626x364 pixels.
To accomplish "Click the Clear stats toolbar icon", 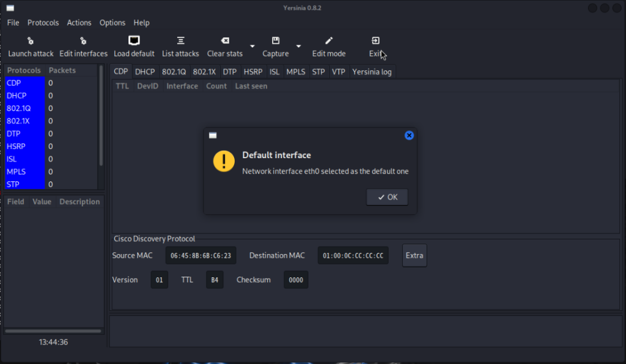I will [225, 41].
